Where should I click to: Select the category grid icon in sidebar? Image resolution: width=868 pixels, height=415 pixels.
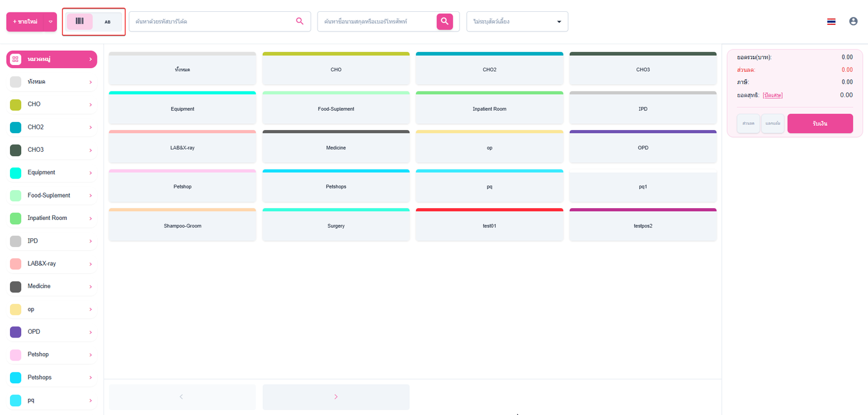[x=16, y=59]
